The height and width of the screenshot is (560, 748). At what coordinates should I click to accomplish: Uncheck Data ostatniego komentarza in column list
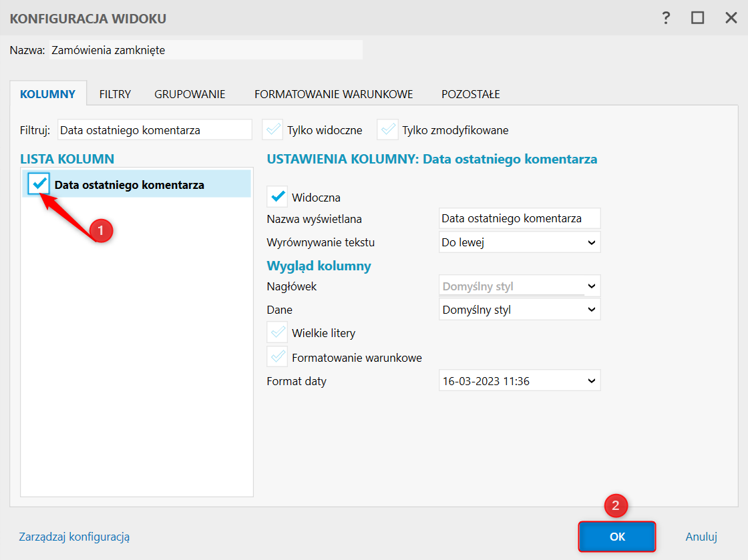tap(39, 184)
